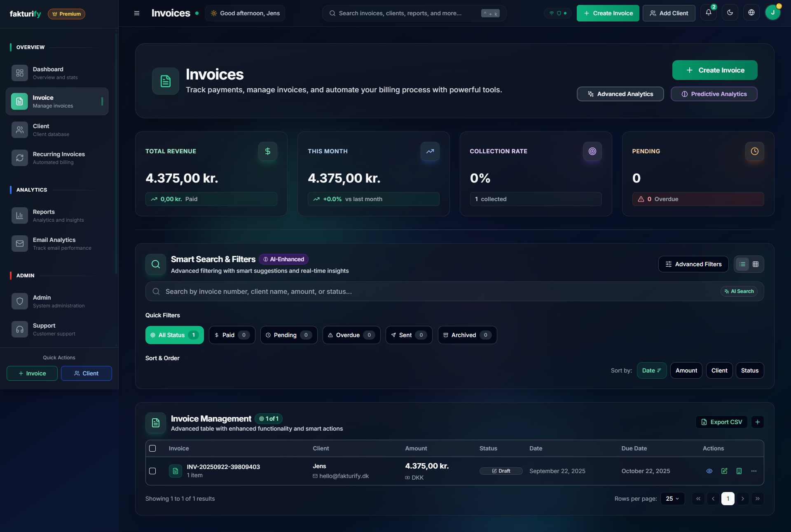Switch to list view layout
The image size is (791, 532).
742,264
